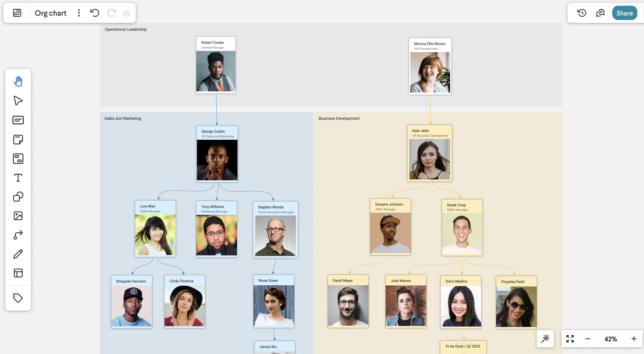
Task: Open the three-dot document options menu
Action: 79,13
